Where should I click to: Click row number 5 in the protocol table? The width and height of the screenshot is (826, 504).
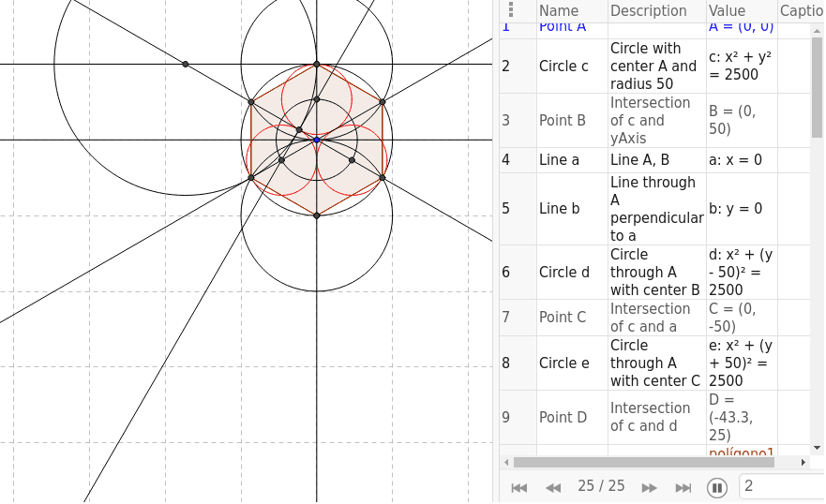(x=518, y=209)
